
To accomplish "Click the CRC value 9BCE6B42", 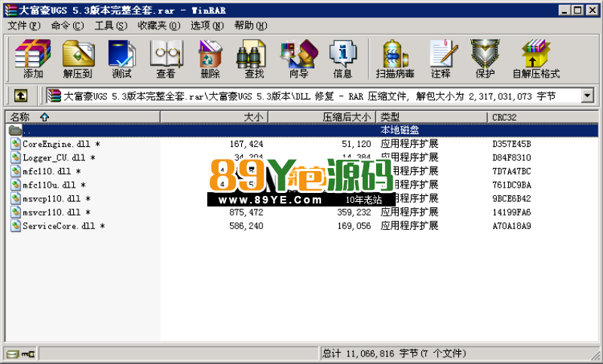I will (512, 199).
